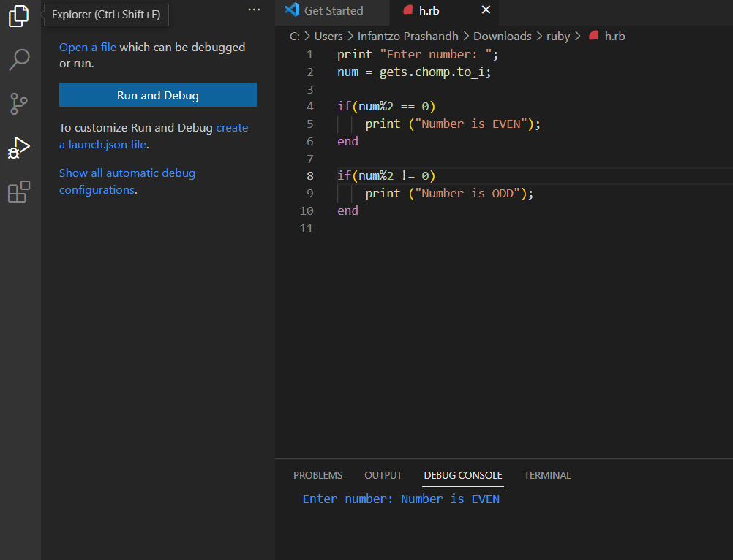Screen dimensions: 733x560
Task: Click the Ruby file icon on h.rb tab
Action: click(x=407, y=11)
